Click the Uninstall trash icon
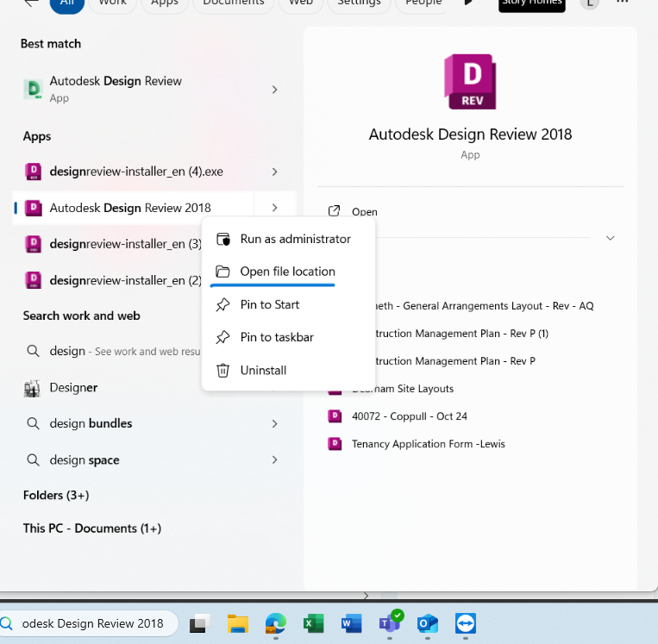The width and height of the screenshot is (658, 644). click(x=222, y=371)
